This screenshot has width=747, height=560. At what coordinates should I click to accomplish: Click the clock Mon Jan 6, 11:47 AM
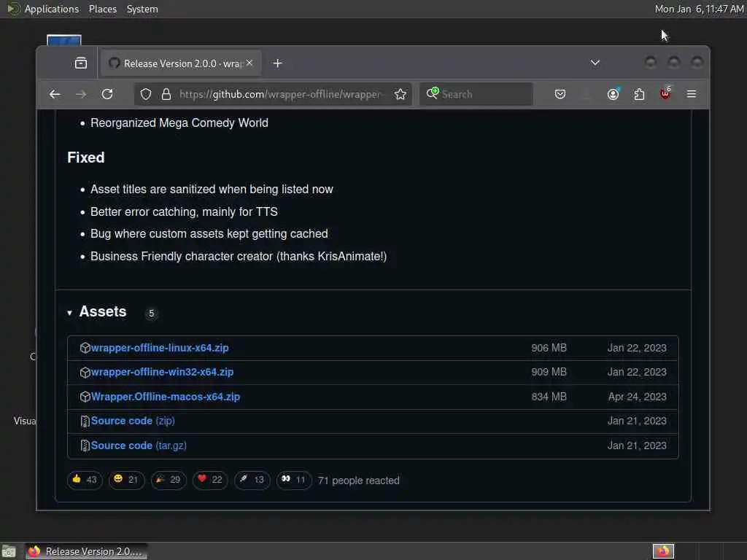pos(699,9)
